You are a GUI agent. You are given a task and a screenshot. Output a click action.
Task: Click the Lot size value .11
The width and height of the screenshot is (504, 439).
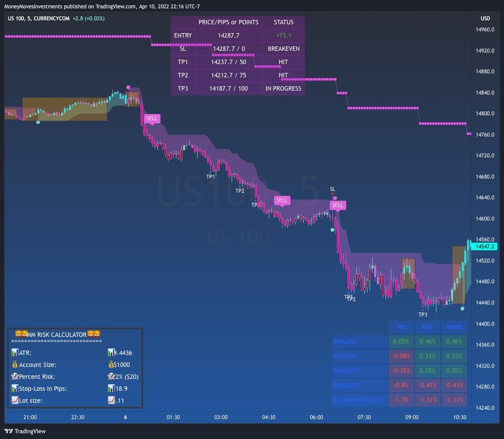pos(119,400)
